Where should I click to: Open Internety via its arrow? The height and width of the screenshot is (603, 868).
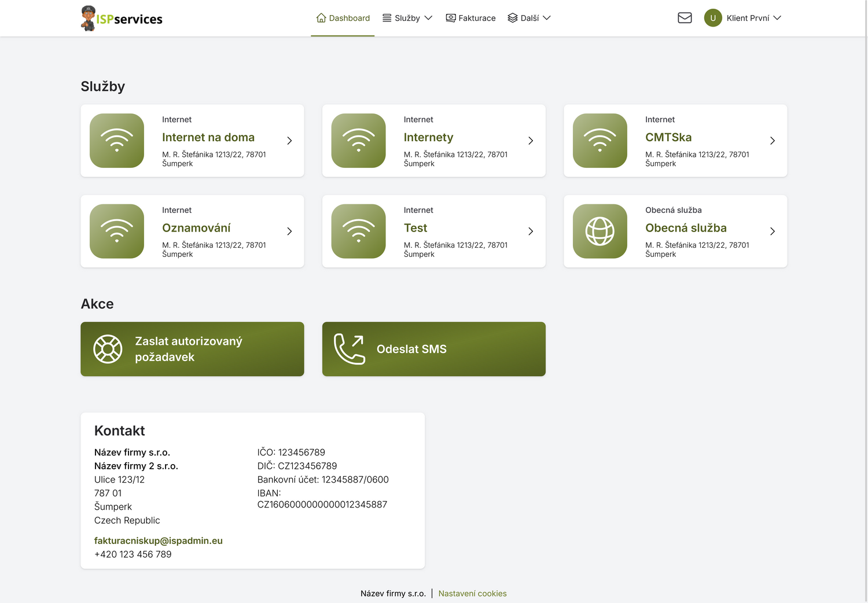click(x=531, y=141)
